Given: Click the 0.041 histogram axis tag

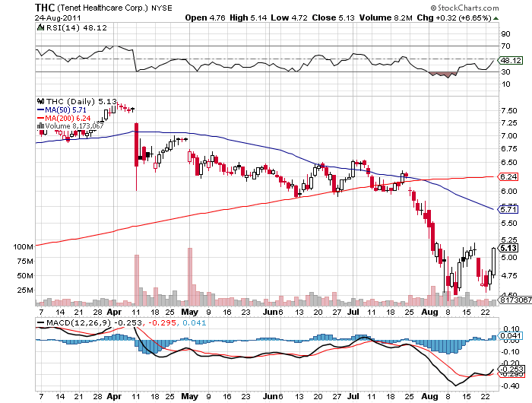Looking at the screenshot, I should [510, 336].
